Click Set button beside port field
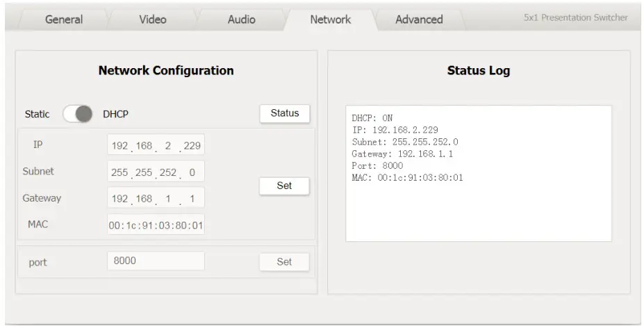 click(x=284, y=262)
